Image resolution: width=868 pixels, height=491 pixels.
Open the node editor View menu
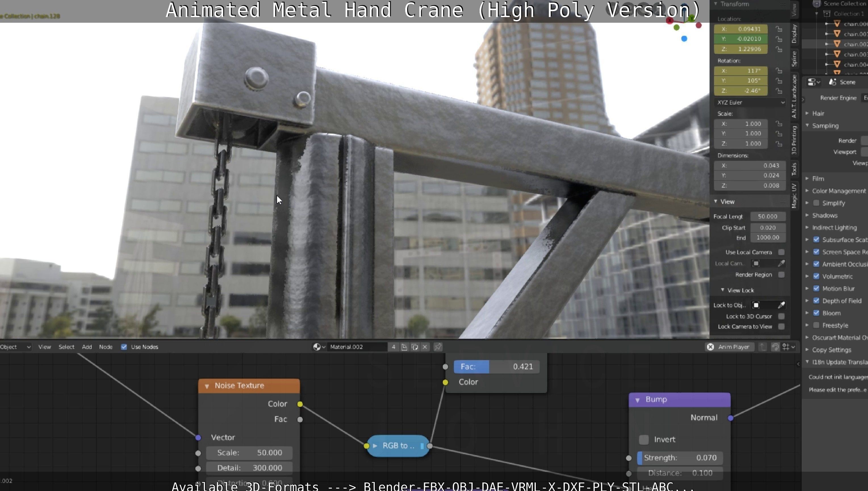pos(45,347)
